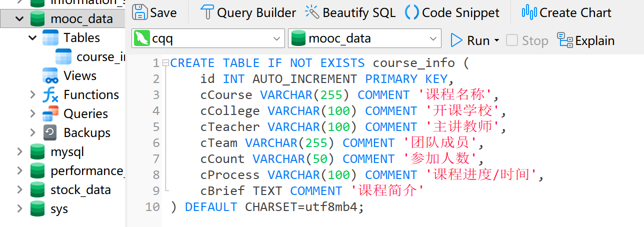Click 'PRIMARY KEY' on line 2
The width and height of the screenshot is (644, 227).
[x=406, y=79]
